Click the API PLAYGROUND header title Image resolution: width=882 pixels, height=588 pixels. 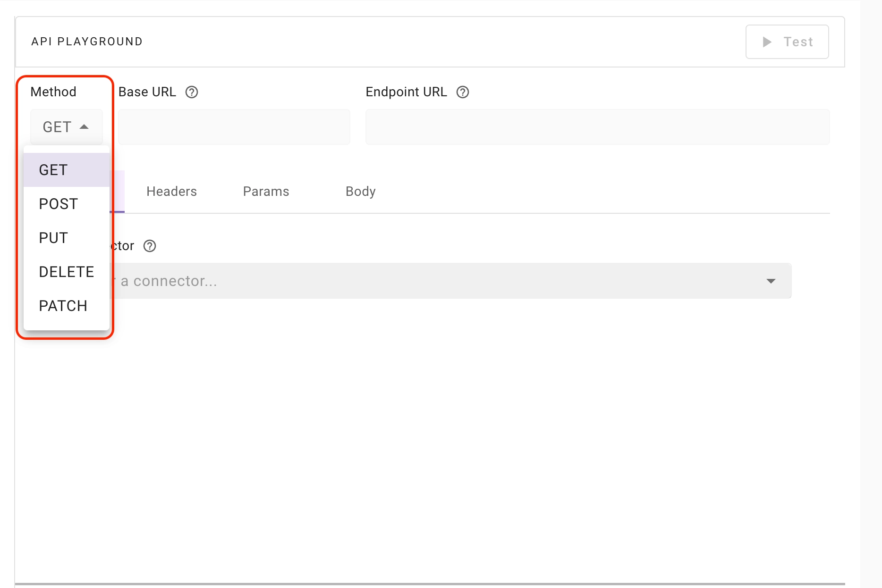pos(87,42)
